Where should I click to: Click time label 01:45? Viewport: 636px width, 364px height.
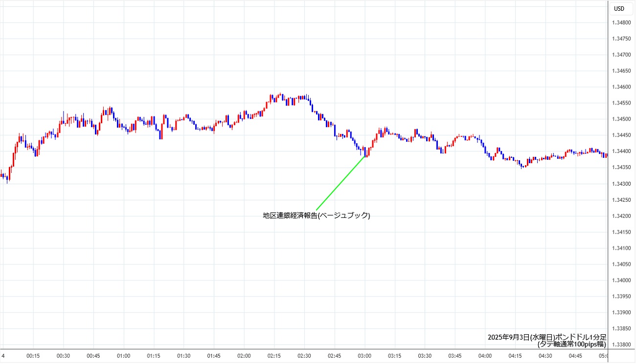214,356
